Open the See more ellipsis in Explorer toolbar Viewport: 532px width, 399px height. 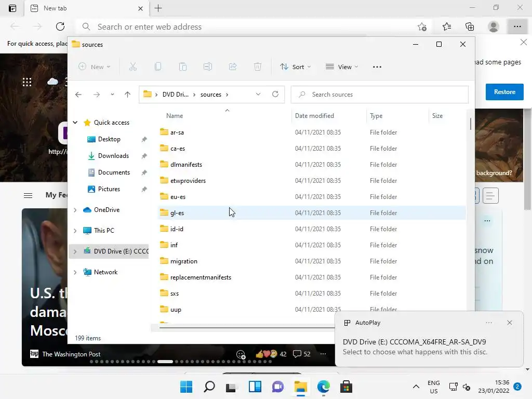(377, 67)
